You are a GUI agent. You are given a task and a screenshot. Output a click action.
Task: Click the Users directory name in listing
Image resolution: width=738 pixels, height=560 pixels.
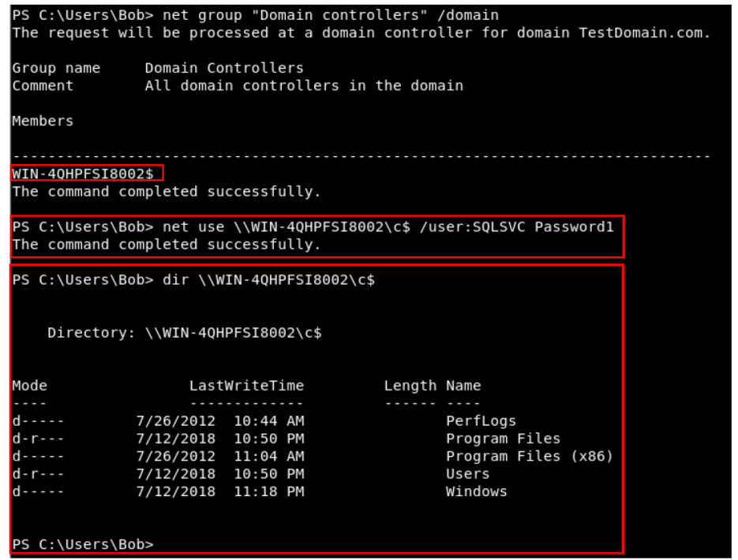[x=467, y=474]
